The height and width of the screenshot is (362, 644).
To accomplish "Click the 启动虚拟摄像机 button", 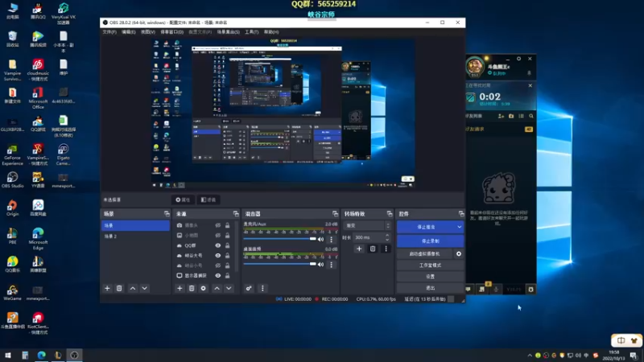I will click(x=425, y=253).
